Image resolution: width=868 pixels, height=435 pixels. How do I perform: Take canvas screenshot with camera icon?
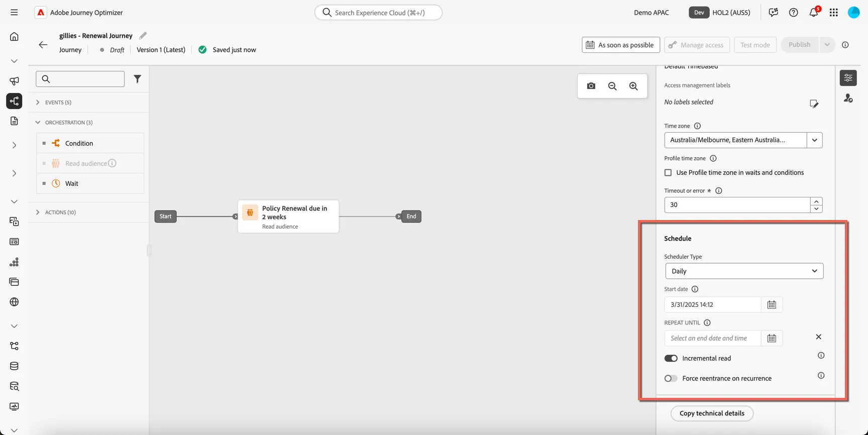(x=591, y=86)
